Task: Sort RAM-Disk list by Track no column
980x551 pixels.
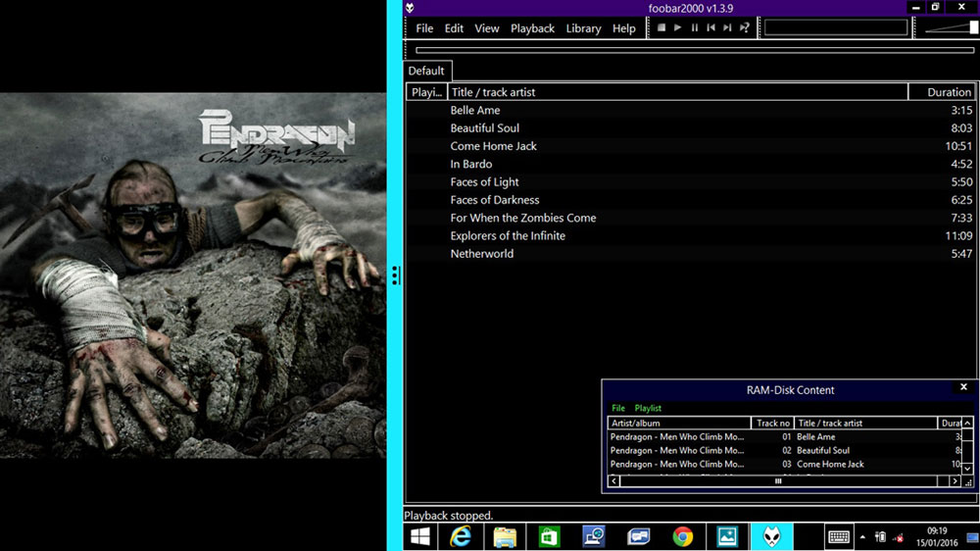Action: point(772,423)
